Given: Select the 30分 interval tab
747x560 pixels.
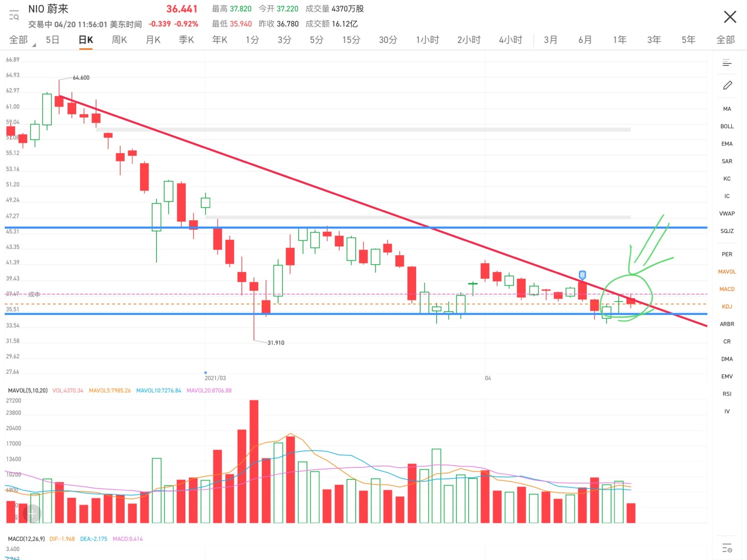Looking at the screenshot, I should pos(388,40).
